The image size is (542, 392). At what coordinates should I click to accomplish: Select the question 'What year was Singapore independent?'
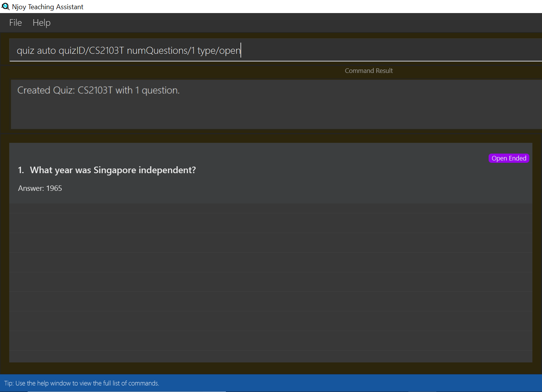click(113, 170)
